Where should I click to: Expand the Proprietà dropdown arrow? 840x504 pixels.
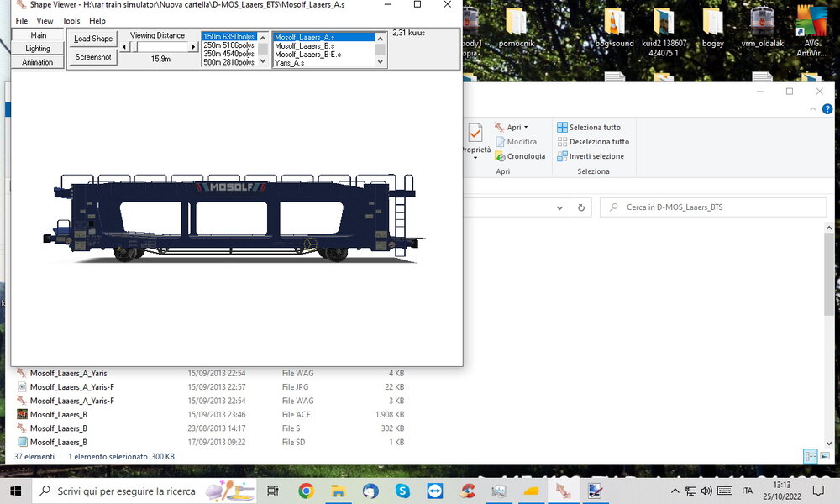click(475, 158)
